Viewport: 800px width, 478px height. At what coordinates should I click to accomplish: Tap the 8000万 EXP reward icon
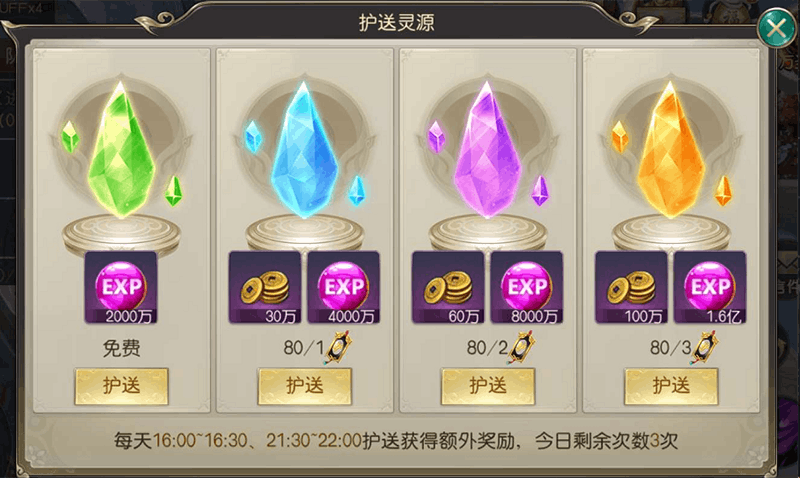(x=527, y=287)
